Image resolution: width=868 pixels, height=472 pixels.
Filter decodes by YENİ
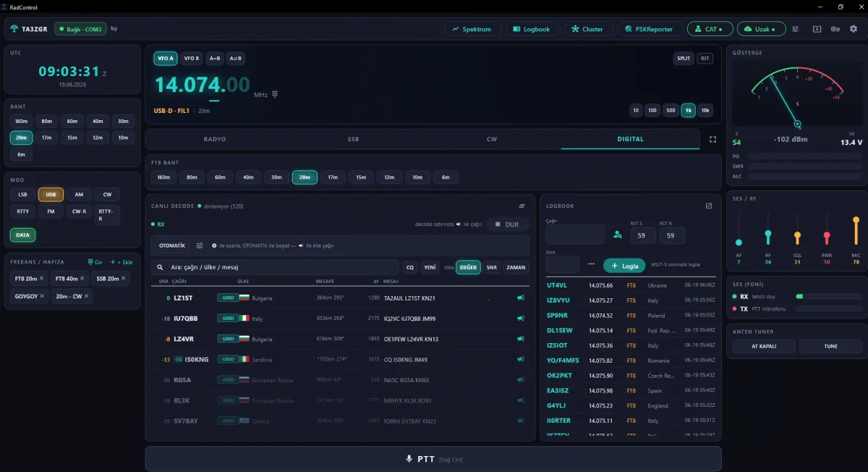430,267
